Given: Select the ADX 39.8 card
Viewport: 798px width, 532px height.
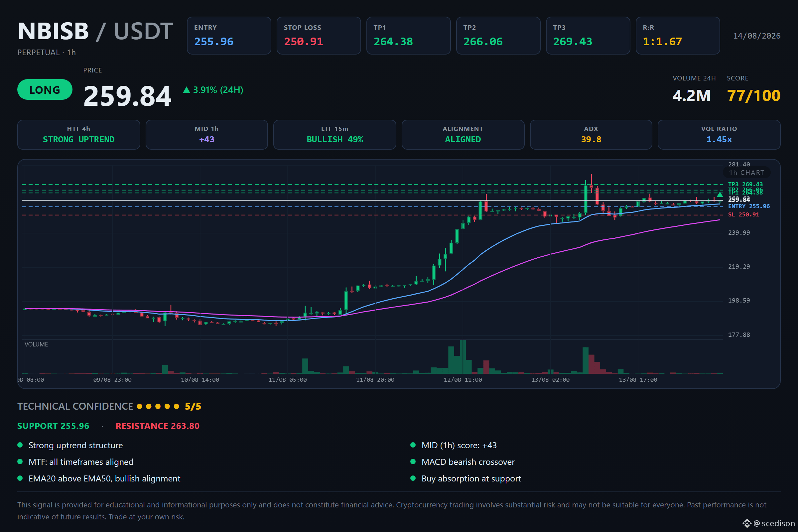Looking at the screenshot, I should pos(591,135).
